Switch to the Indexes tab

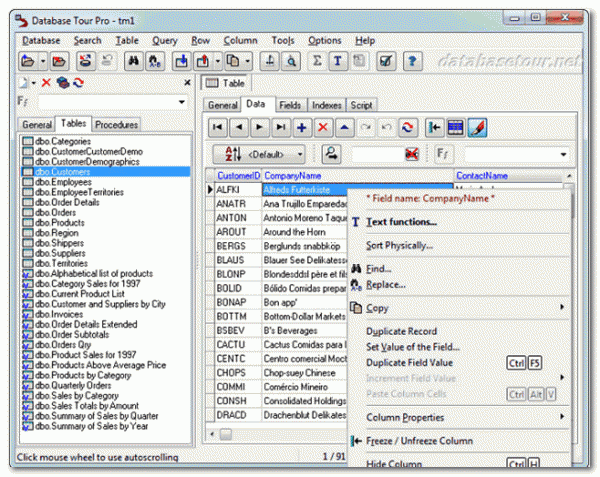327,105
